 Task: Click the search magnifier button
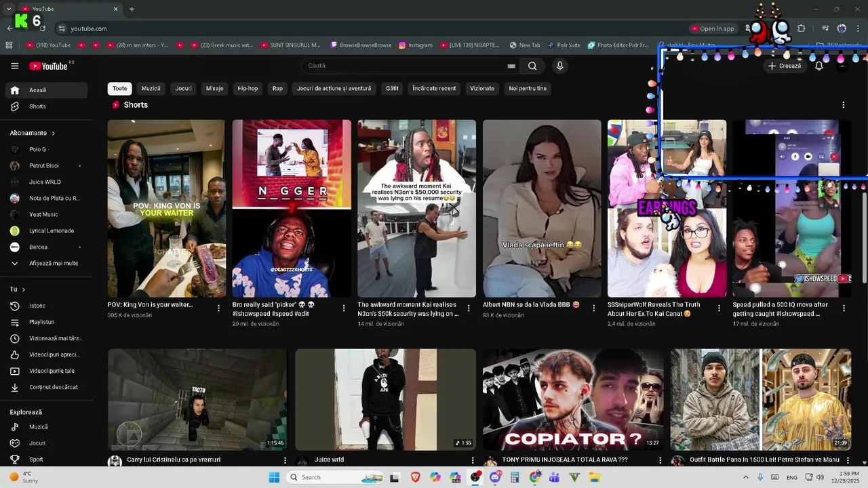532,66
